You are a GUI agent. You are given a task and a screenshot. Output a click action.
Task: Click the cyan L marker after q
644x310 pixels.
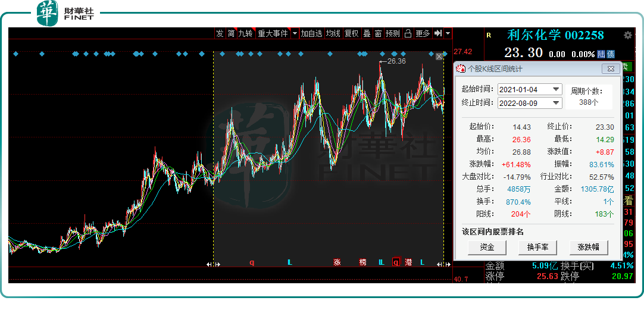[290, 262]
